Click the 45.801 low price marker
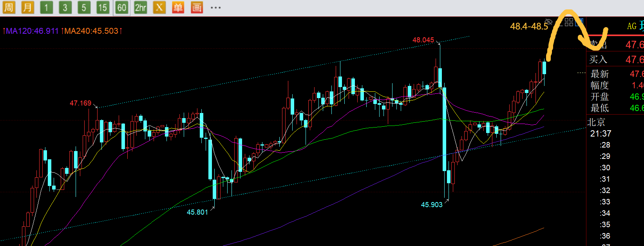Viewport: 644px width, 246px height. click(x=197, y=212)
